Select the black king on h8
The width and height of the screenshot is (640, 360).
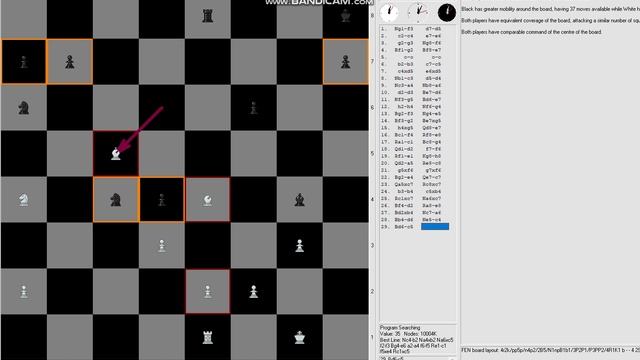click(345, 16)
